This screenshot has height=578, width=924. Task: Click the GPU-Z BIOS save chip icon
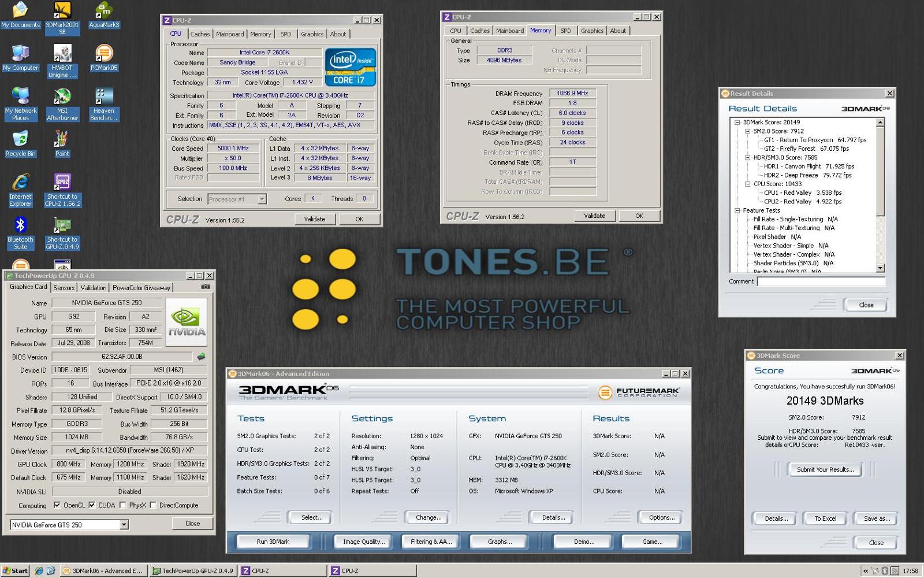[201, 357]
